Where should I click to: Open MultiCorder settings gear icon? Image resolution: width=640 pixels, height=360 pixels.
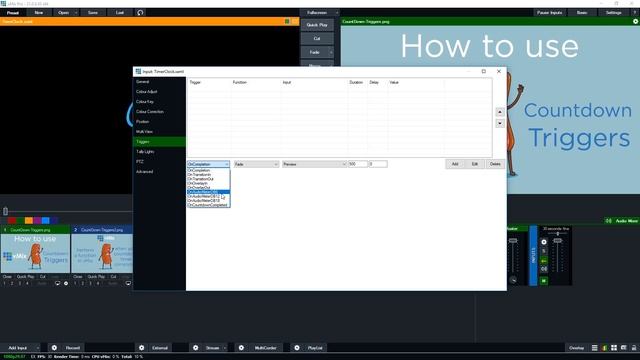click(241, 348)
